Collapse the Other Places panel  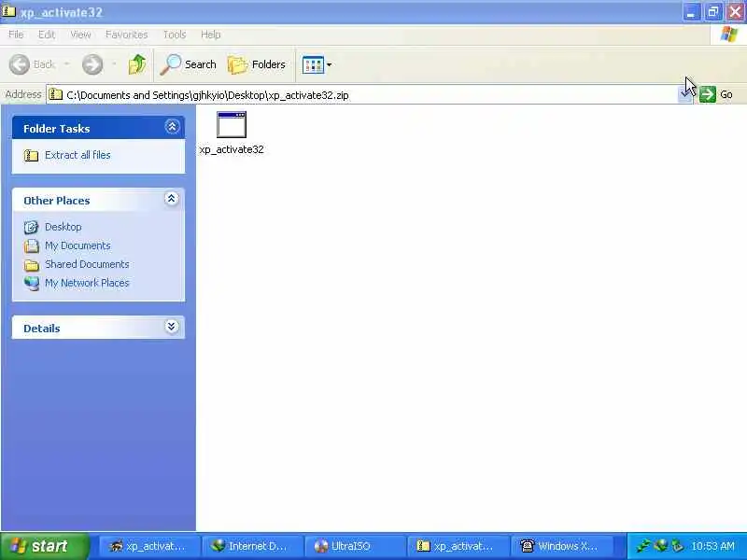(x=172, y=199)
